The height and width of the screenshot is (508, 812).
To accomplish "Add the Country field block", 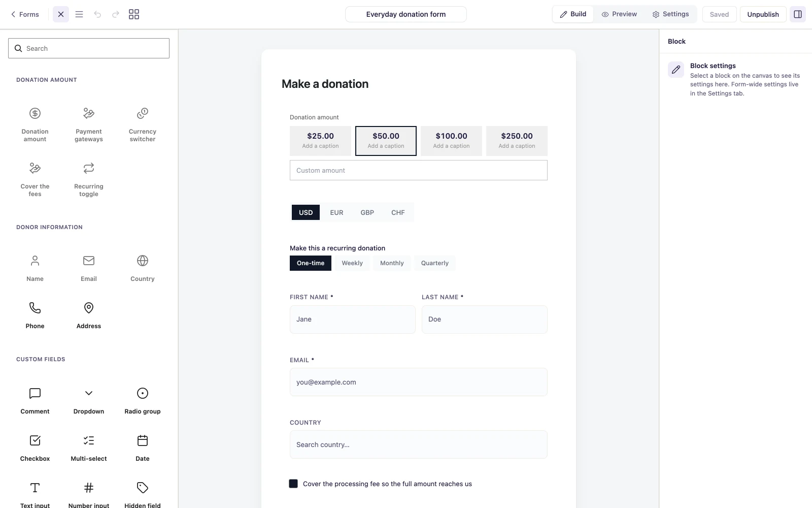I will point(143,268).
